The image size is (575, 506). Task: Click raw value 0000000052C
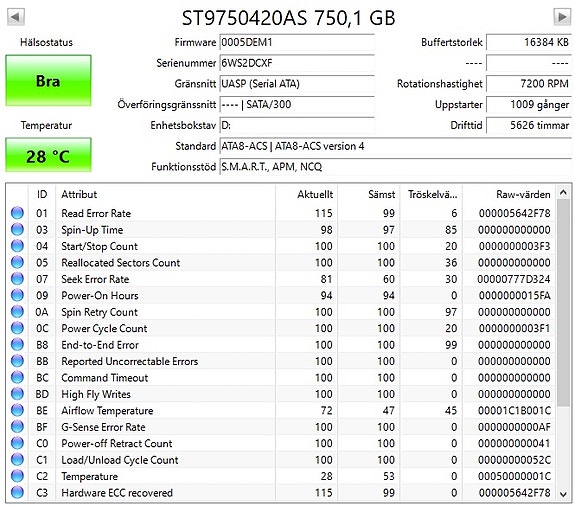[514, 460]
